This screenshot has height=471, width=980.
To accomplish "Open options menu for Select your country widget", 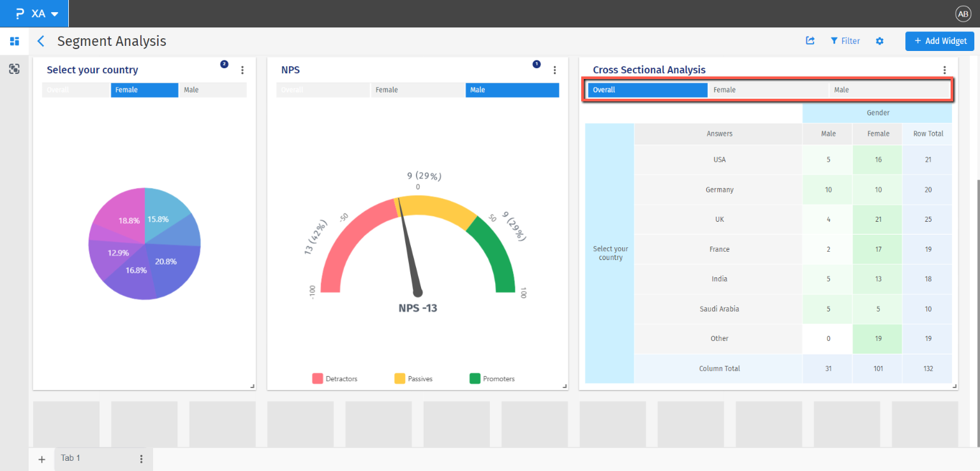I will [242, 70].
